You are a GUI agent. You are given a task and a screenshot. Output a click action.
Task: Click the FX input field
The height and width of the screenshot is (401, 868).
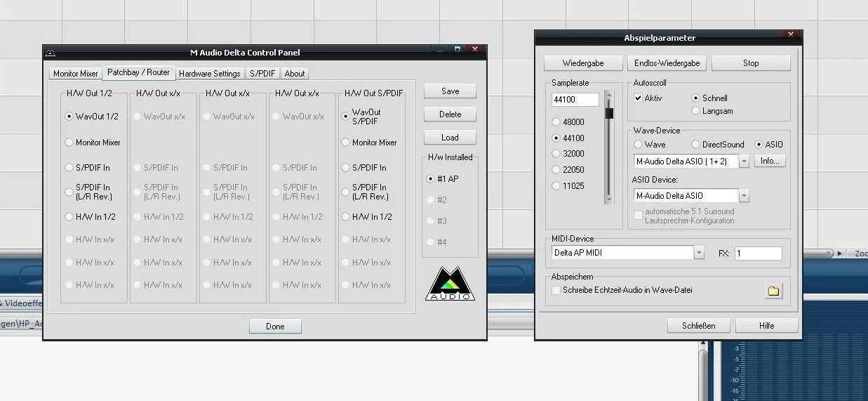click(x=759, y=253)
